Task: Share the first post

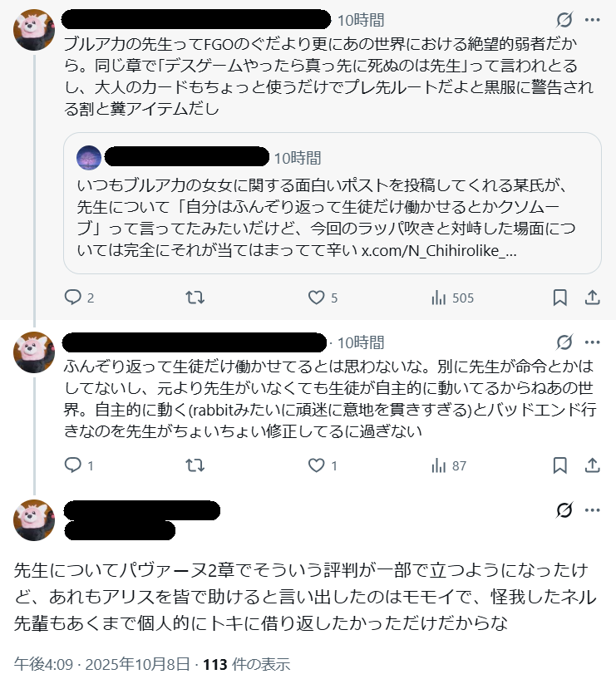Action: pyautogui.click(x=593, y=298)
